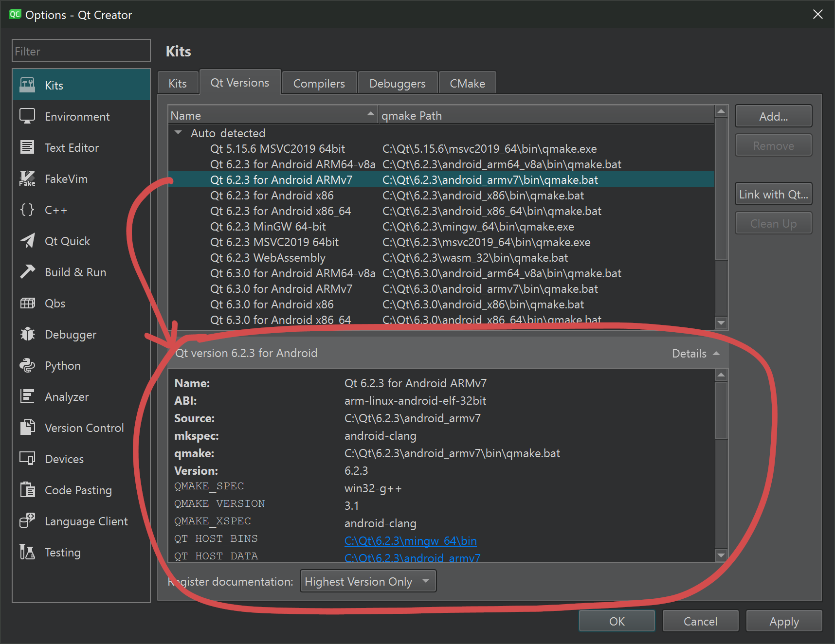Screen dimensions: 835x644
Task: Click the Remove button
Action: pyautogui.click(x=773, y=145)
